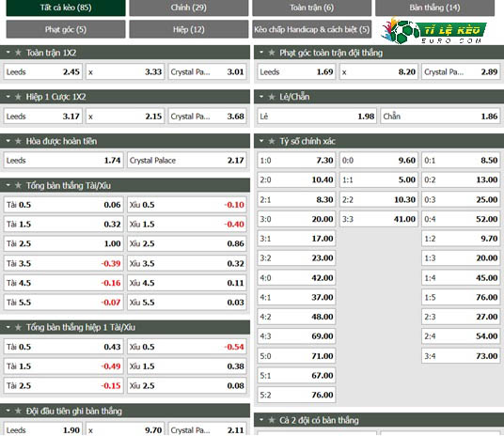Collapse Tổng bàn thắng hiệp 1 Tài/Xỉu arrow
This screenshot has width=504, height=436.
pos(8,327)
